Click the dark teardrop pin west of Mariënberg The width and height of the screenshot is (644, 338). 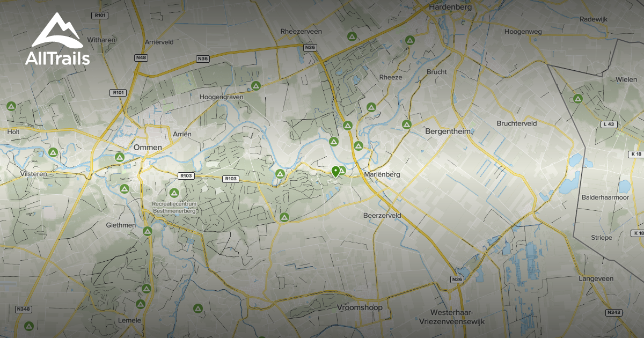pyautogui.click(x=335, y=171)
